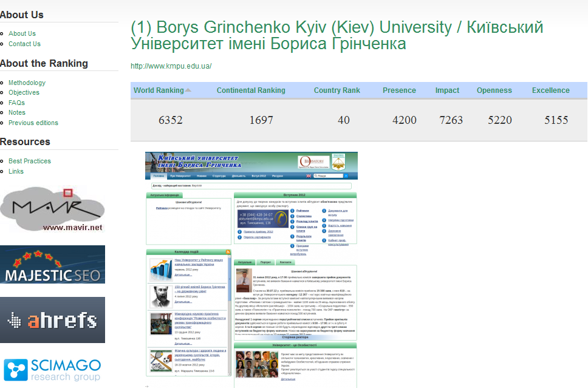Select the Openness column header
Screen dimensions: 588x388
(x=494, y=90)
